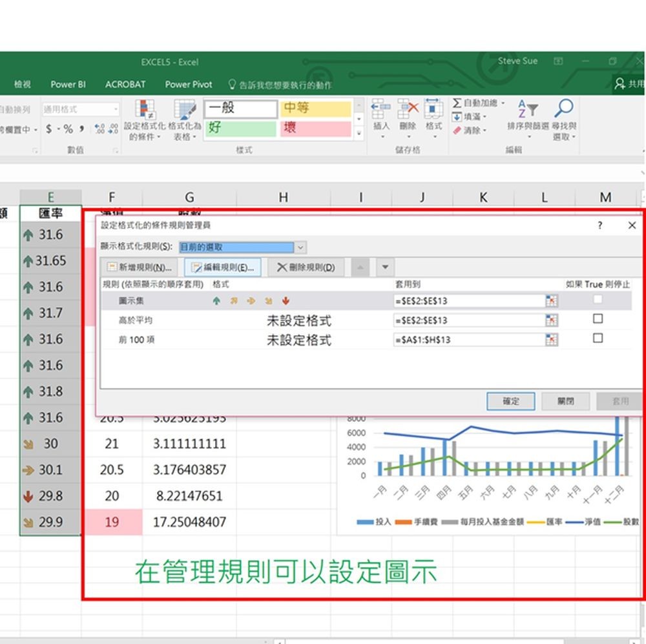Open the show formatting rules dropdown
This screenshot has width=646, height=644.
coord(301,247)
